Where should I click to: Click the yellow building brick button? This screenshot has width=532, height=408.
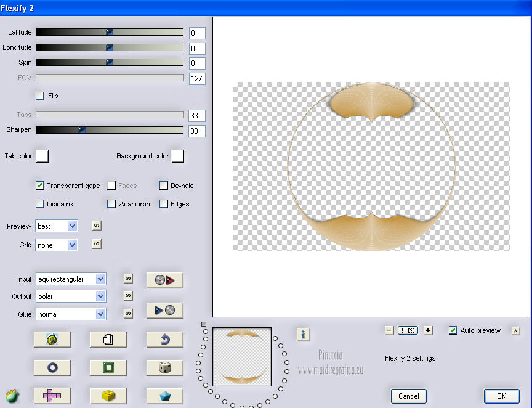click(x=108, y=396)
